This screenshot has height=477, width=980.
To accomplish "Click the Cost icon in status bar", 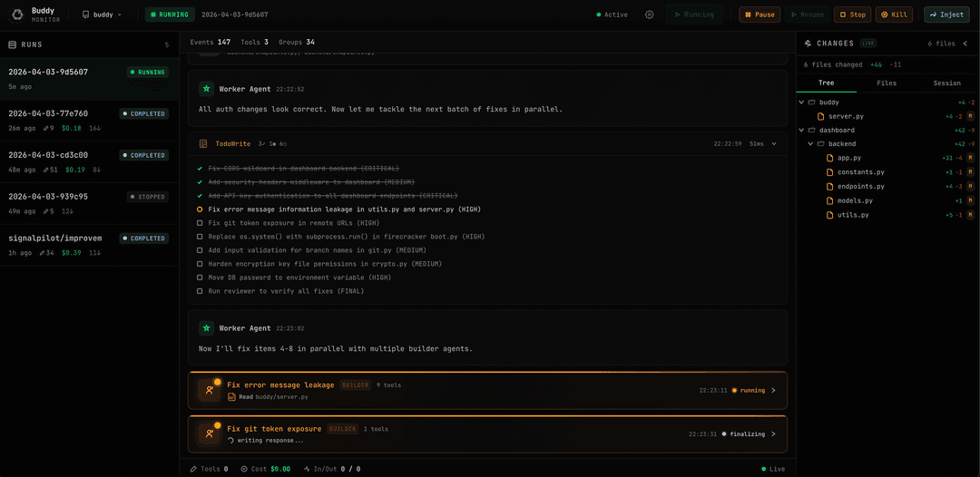I will coord(244,468).
